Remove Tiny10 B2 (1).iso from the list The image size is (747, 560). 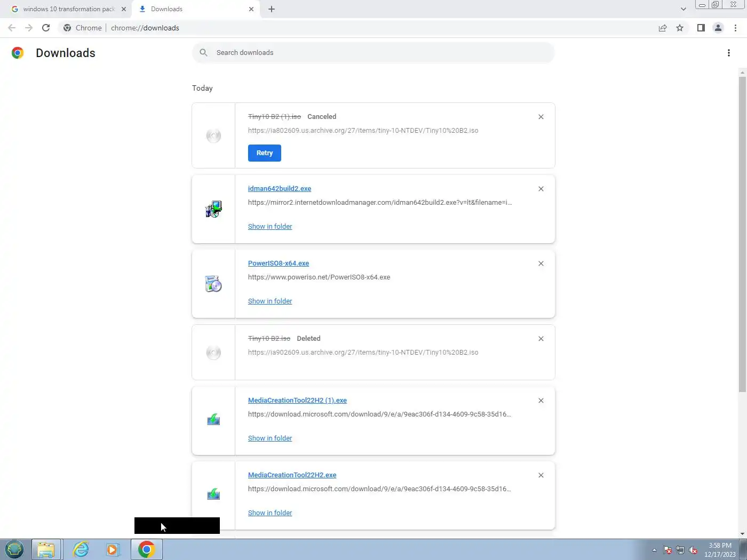tap(541, 117)
